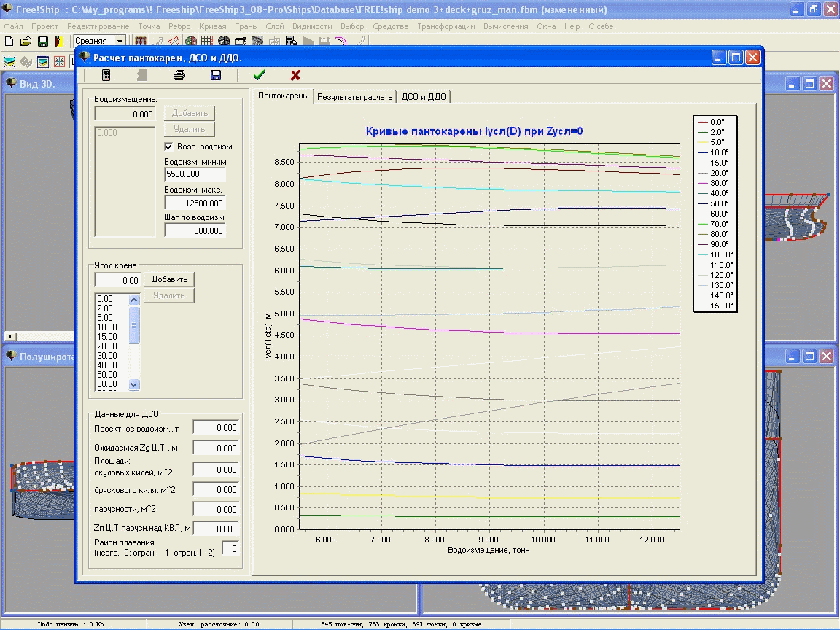The height and width of the screenshot is (630, 840).
Task: Print the cross curves chart
Action: tap(179, 76)
